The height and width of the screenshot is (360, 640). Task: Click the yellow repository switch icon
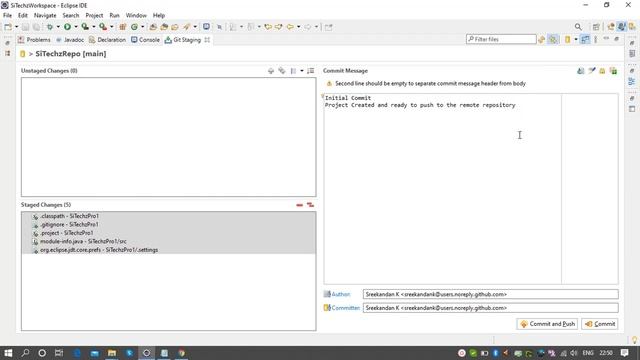click(567, 40)
